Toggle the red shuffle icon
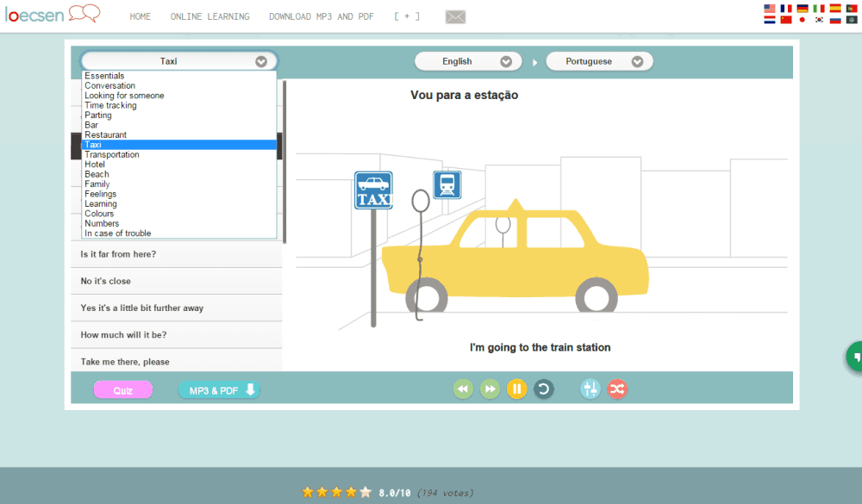 click(617, 389)
